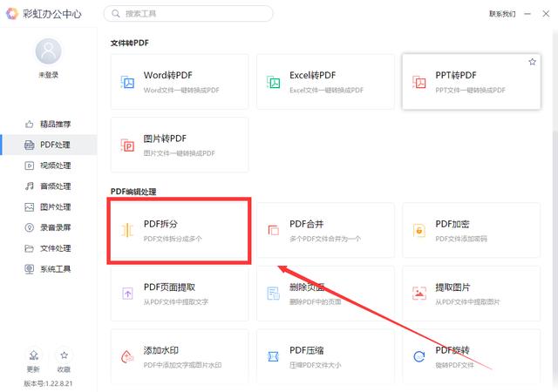Click the PDF编辑处理 section heading
Screen dimensions: 558x392
click(133, 192)
